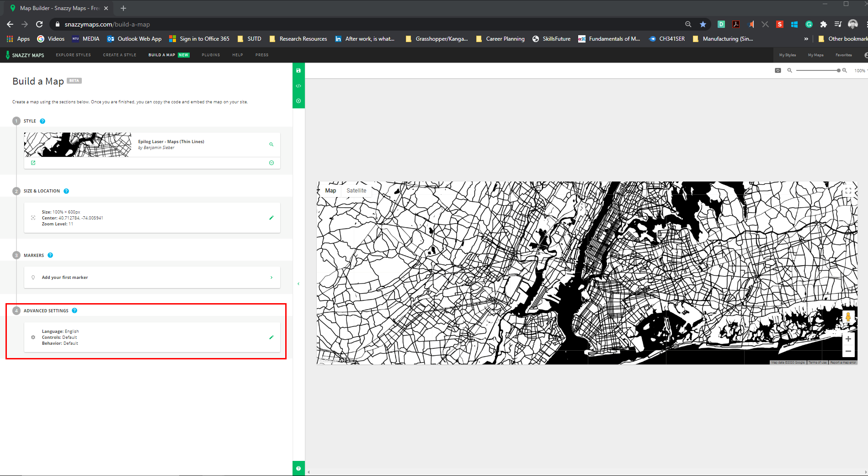
Task: Reset the map preview zoom
Action: (778, 70)
